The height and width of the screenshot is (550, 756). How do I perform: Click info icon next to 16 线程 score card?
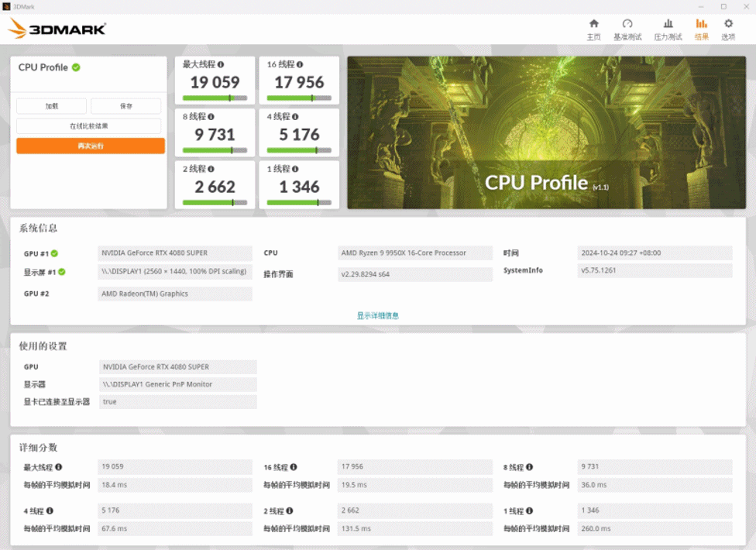300,64
